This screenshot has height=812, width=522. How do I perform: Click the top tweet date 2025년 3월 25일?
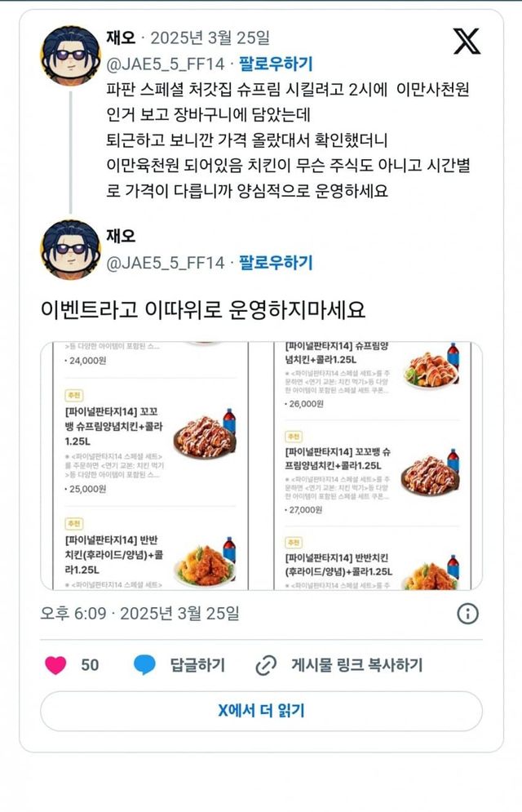click(x=210, y=38)
